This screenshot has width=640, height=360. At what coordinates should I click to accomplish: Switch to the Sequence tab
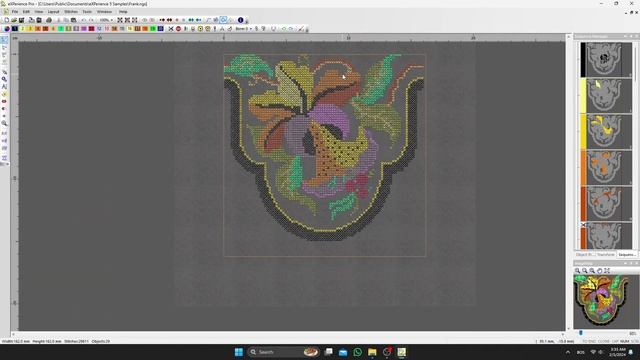click(627, 254)
